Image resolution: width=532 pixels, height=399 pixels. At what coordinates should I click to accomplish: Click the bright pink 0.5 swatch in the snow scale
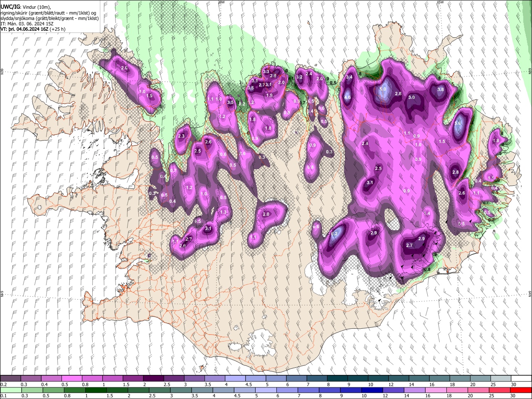tap(71, 379)
